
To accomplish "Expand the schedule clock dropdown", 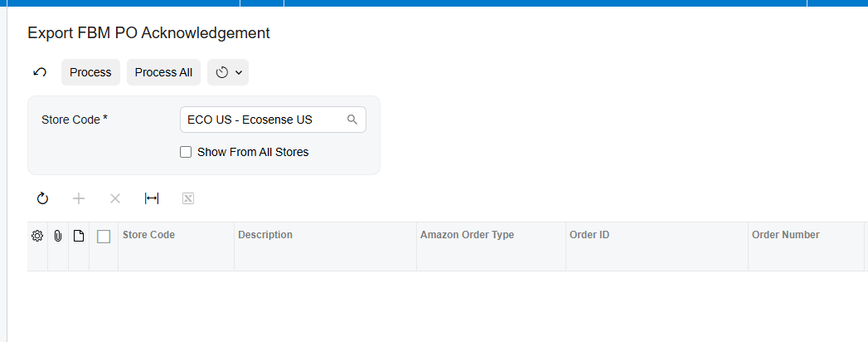I will [228, 72].
